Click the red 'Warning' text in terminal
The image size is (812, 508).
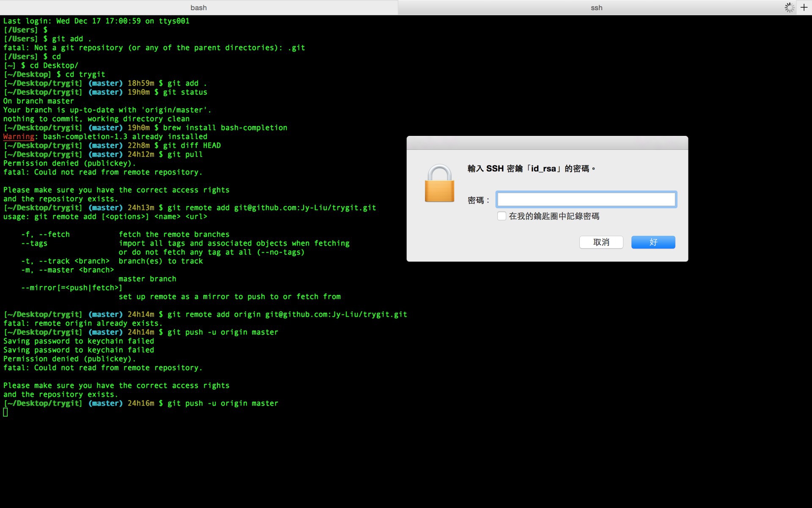(19, 137)
